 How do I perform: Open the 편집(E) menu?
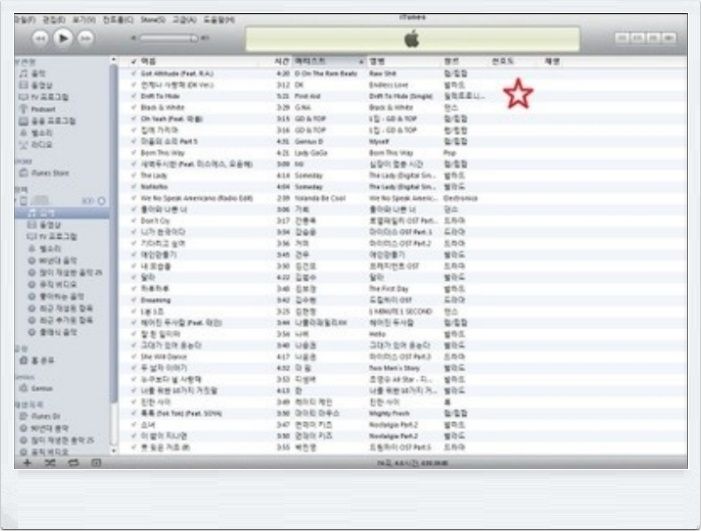[x=54, y=20]
